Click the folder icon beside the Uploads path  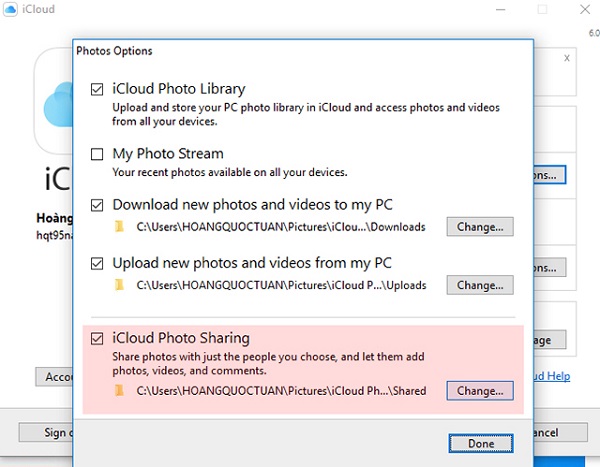coord(121,286)
